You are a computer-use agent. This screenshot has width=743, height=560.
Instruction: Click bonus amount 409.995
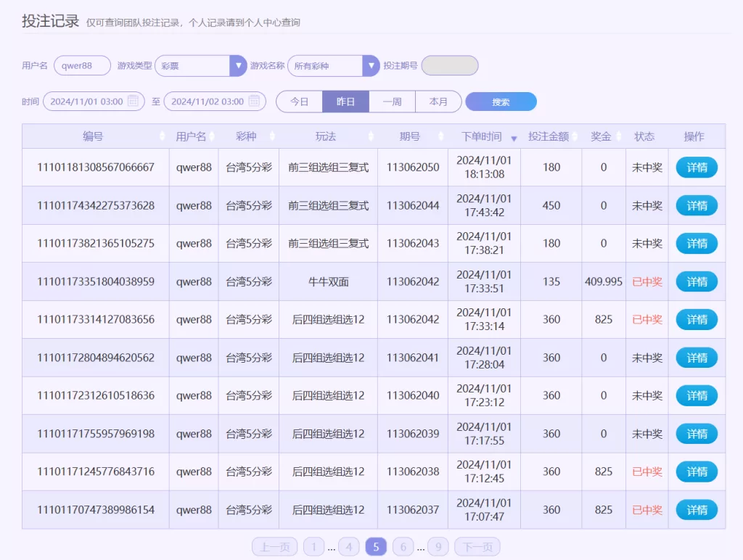pyautogui.click(x=604, y=281)
